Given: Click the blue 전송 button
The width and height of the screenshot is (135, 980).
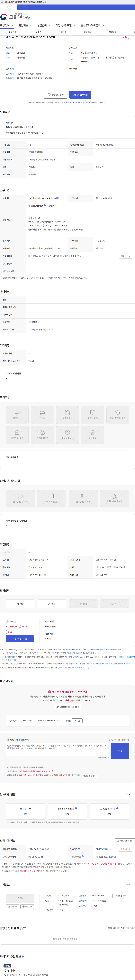Looking at the screenshot, I should click(120, 751).
